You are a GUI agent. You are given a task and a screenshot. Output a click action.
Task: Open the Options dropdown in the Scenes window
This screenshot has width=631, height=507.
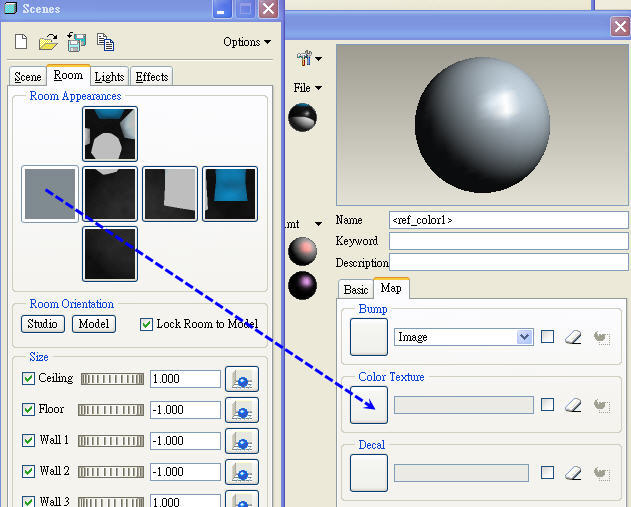[x=247, y=42]
